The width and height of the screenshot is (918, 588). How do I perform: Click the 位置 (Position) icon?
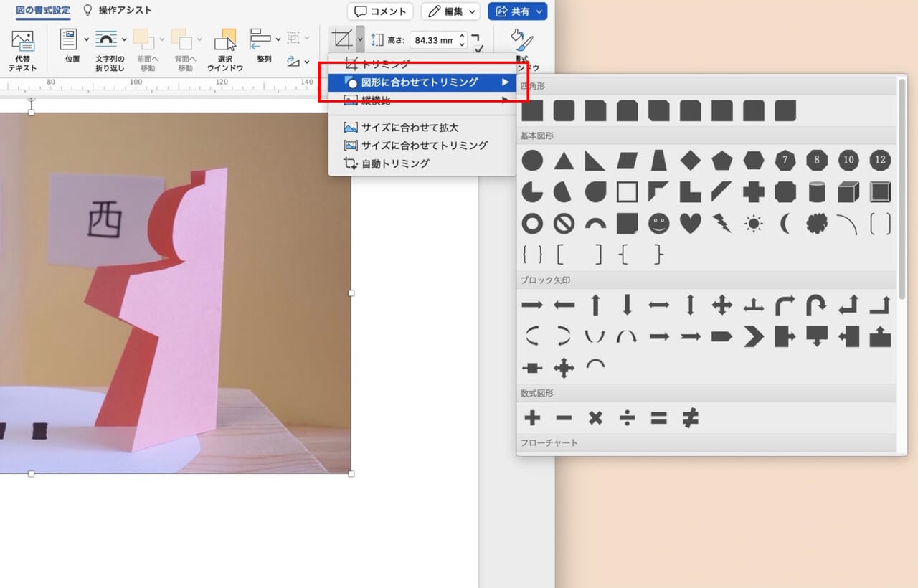70,38
